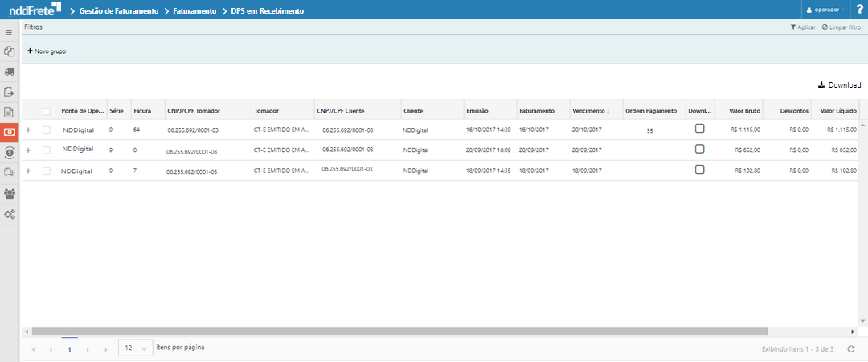The width and height of the screenshot is (868, 362).
Task: Open the operador user dropdown
Action: tap(825, 10)
